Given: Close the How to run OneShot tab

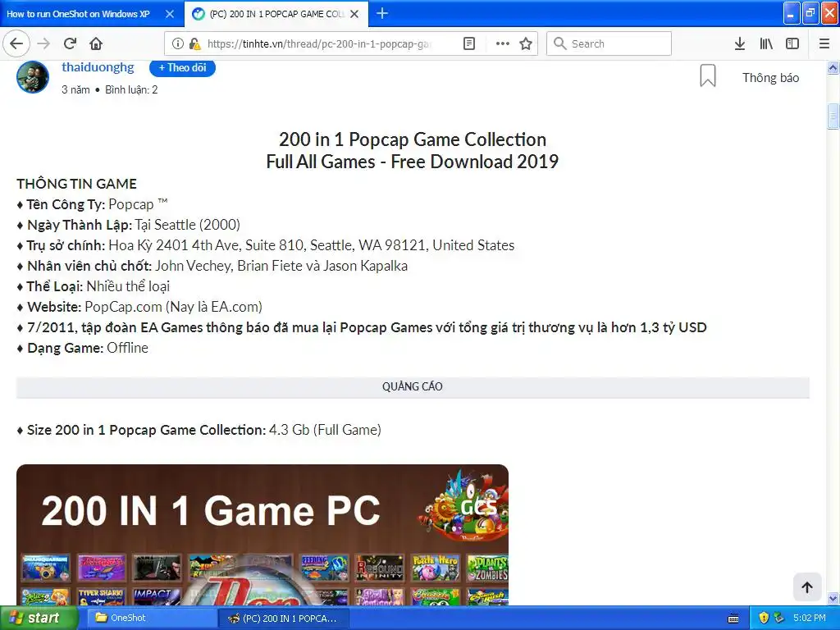Looking at the screenshot, I should click(x=170, y=14).
